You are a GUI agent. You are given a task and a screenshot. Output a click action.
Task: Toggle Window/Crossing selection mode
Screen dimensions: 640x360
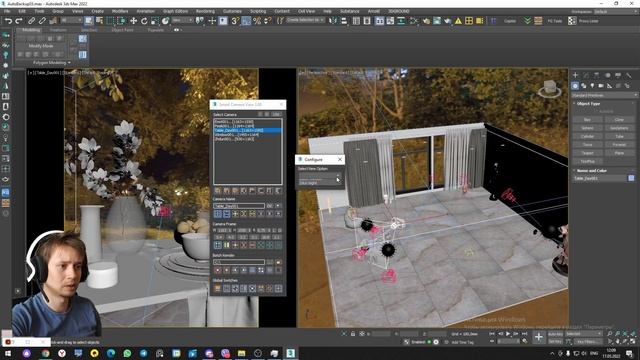point(121,21)
